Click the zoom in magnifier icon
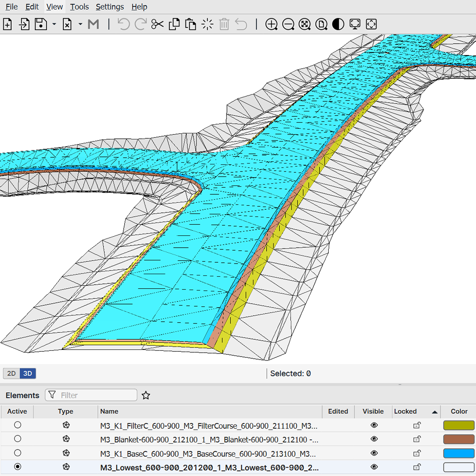Screen dimensions: 476x476 point(271,24)
